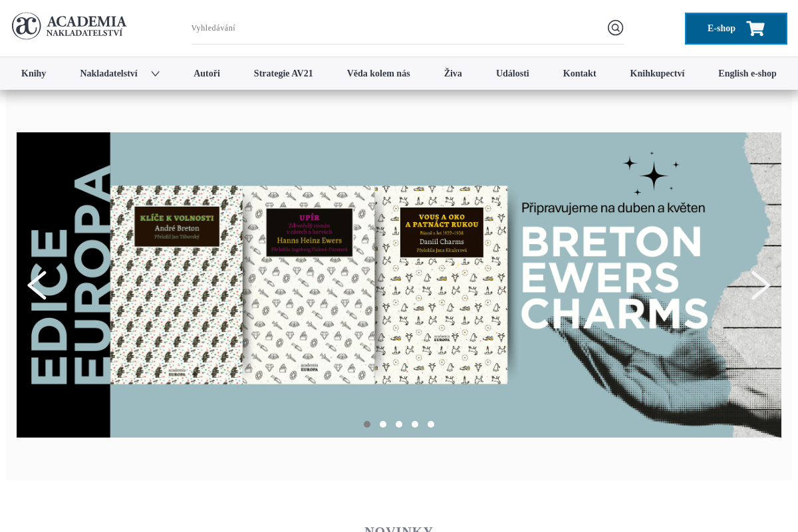
Task: Open the Autoři menu item
Action: [207, 74]
